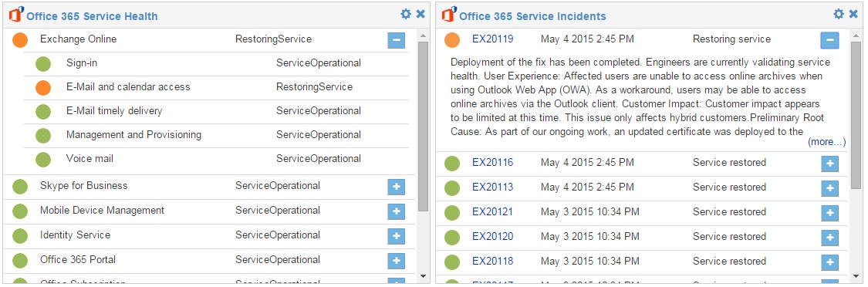
Task: Click green status dot for E-Mail timely delivery
Action: pyautogui.click(x=43, y=111)
